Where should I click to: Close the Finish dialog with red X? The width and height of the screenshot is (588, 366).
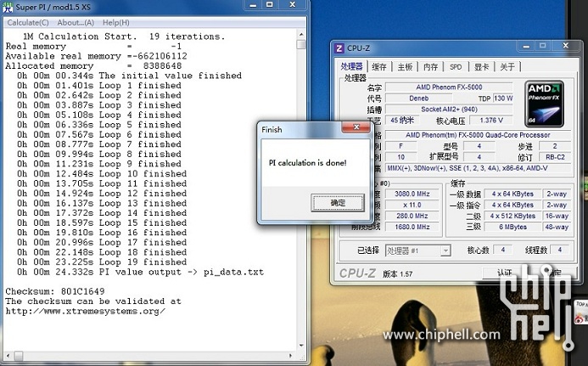click(356, 127)
